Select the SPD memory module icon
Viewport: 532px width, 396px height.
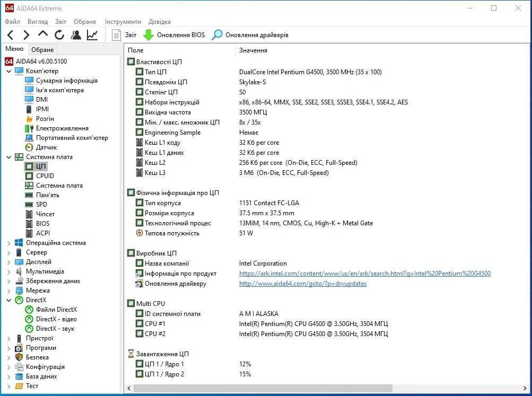[29, 205]
